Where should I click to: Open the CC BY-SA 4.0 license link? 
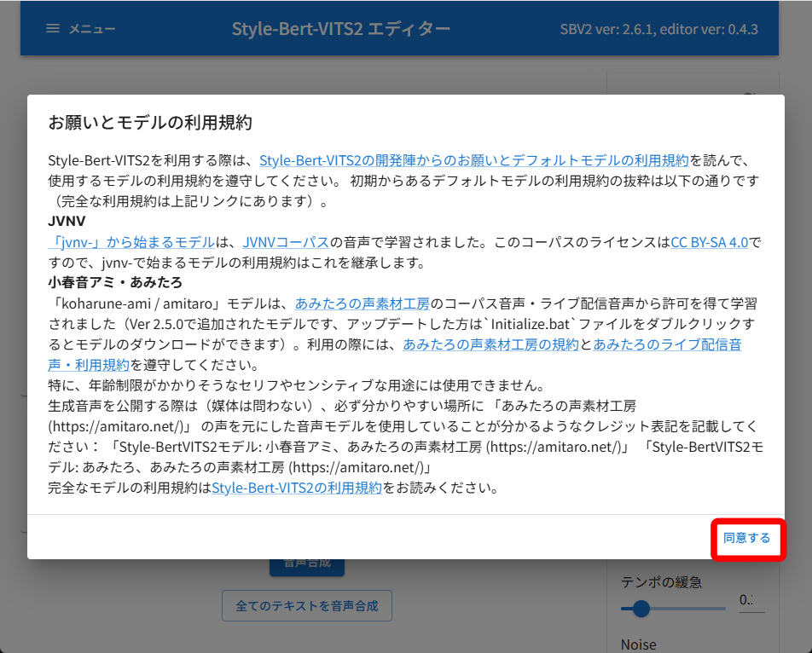[709, 242]
